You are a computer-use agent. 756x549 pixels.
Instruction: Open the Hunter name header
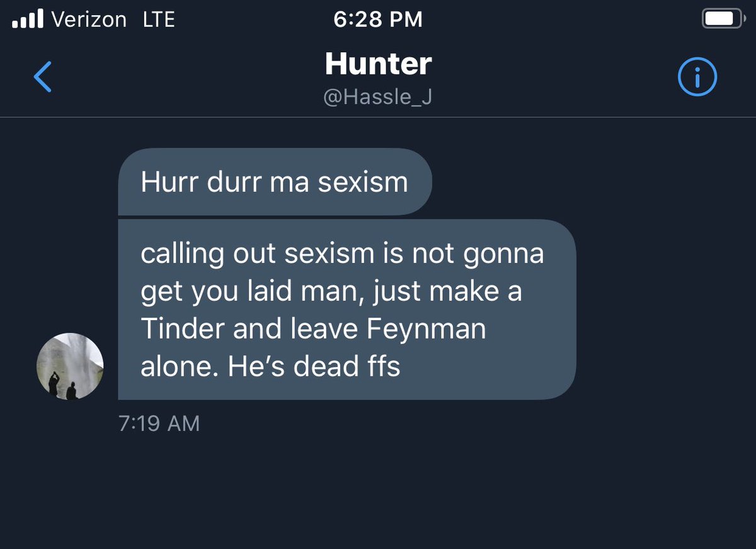[x=378, y=64]
